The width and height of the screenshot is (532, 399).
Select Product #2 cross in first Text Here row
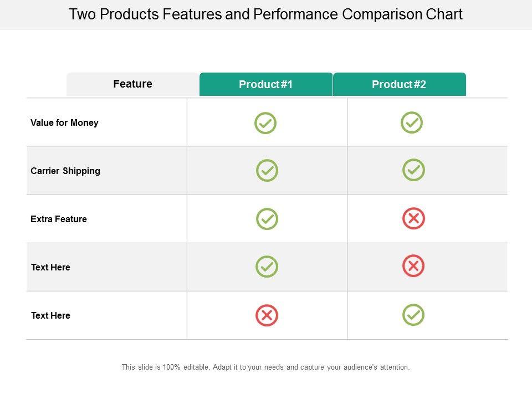[x=413, y=266]
